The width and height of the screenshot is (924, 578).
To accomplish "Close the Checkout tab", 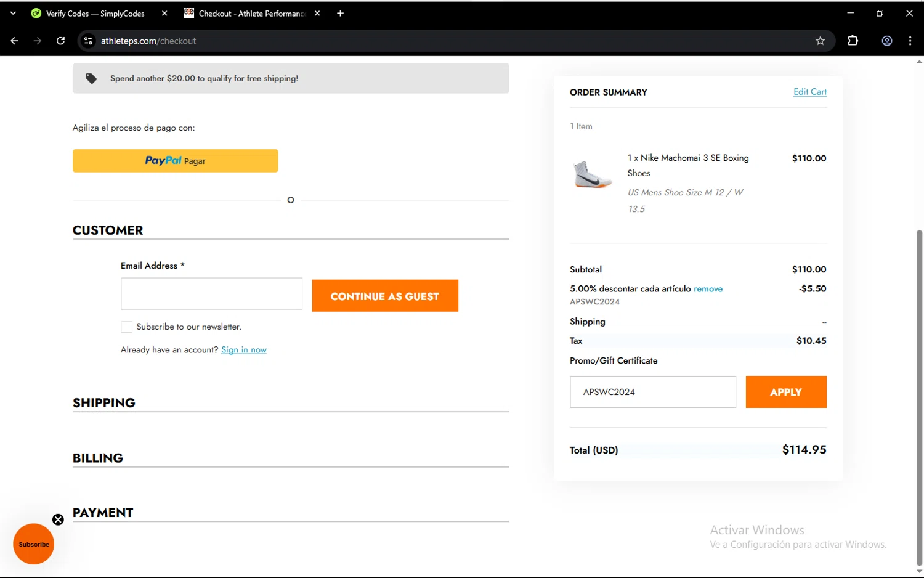I will pyautogui.click(x=317, y=13).
